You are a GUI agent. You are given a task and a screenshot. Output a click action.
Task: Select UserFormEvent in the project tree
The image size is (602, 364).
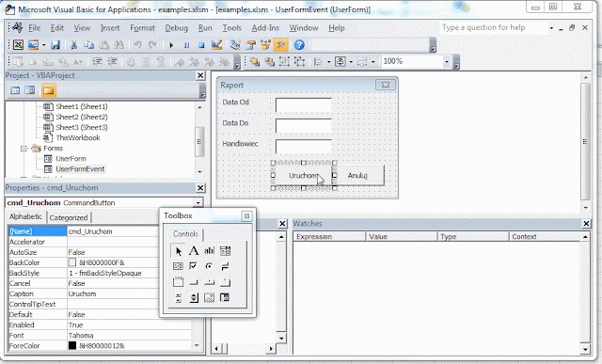tap(80, 169)
